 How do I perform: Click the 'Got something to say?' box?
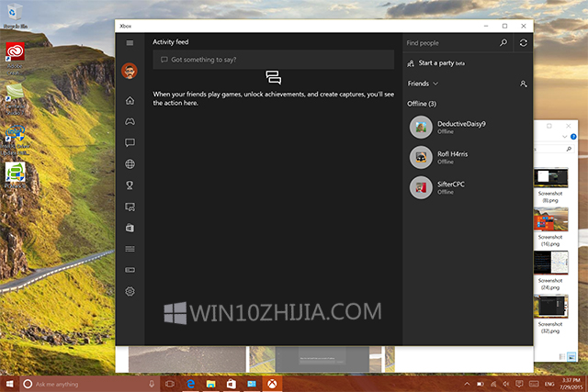[274, 60]
